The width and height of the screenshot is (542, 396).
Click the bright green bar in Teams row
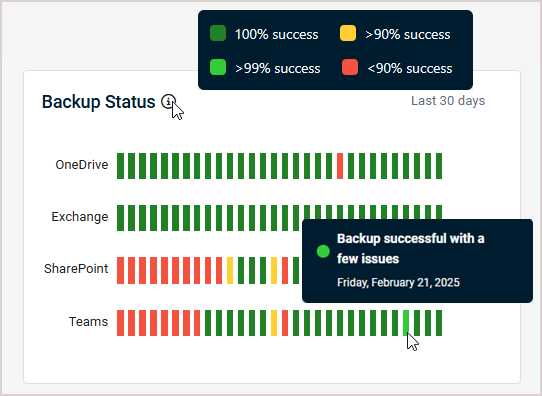[x=406, y=323]
